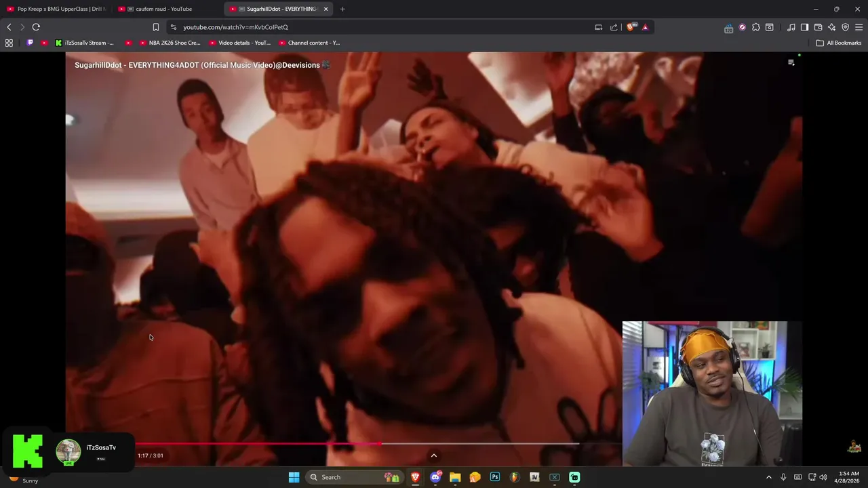Screen dimensions: 868x488
Task: Click the webcam overlay of streamer
Action: click(712, 394)
